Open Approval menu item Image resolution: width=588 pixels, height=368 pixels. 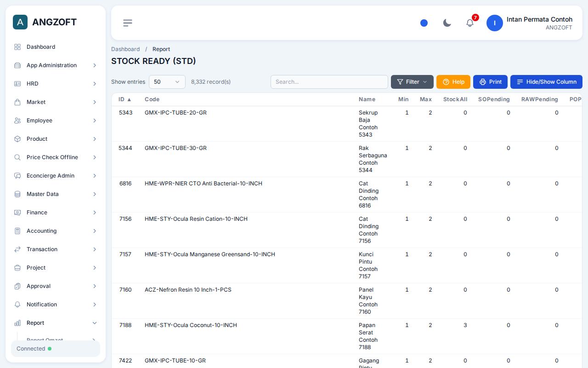tap(56, 286)
